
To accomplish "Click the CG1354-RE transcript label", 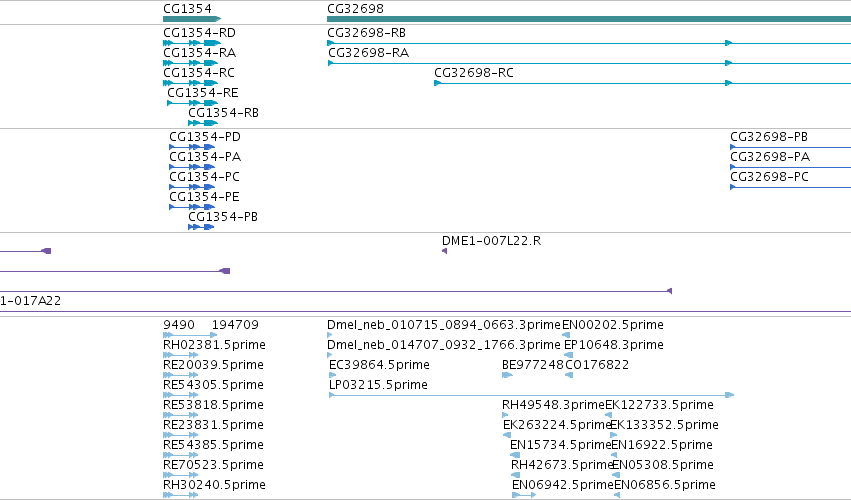I will click(x=202, y=93).
